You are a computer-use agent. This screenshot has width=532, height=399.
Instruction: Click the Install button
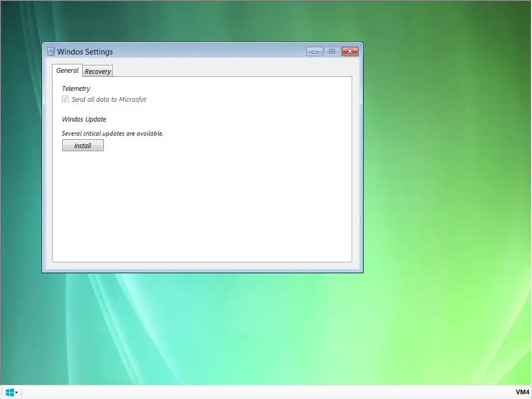(x=83, y=145)
